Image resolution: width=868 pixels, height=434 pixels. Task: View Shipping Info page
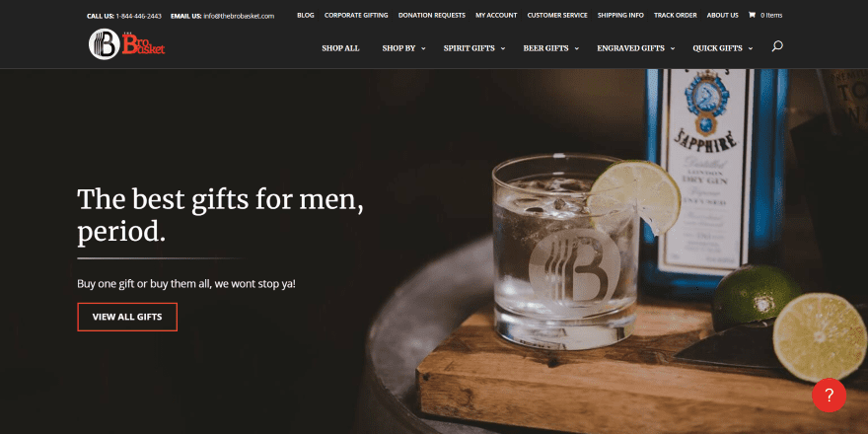(x=620, y=16)
